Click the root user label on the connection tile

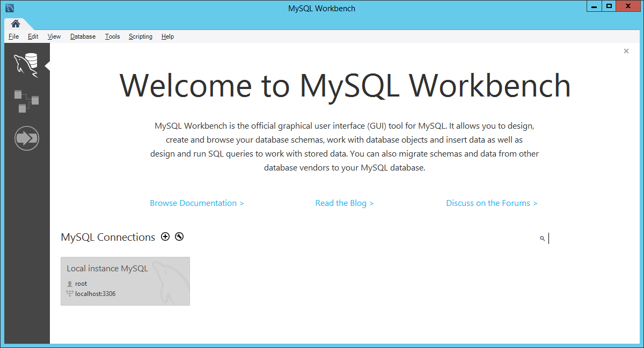point(81,284)
